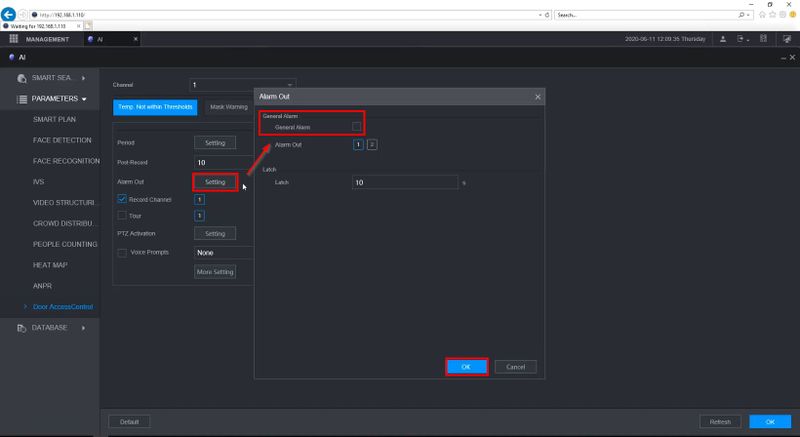The width and height of the screenshot is (800, 437).
Task: Open VIDEO STRUCTURING in the sidebar
Action: pos(64,203)
